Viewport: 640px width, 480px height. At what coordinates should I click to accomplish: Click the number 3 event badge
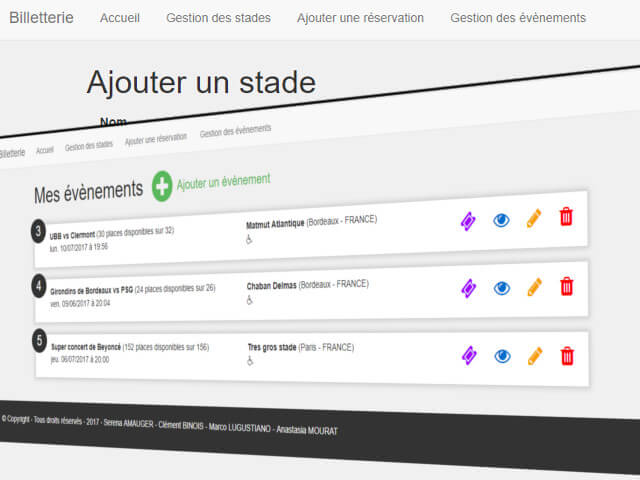[x=38, y=231]
